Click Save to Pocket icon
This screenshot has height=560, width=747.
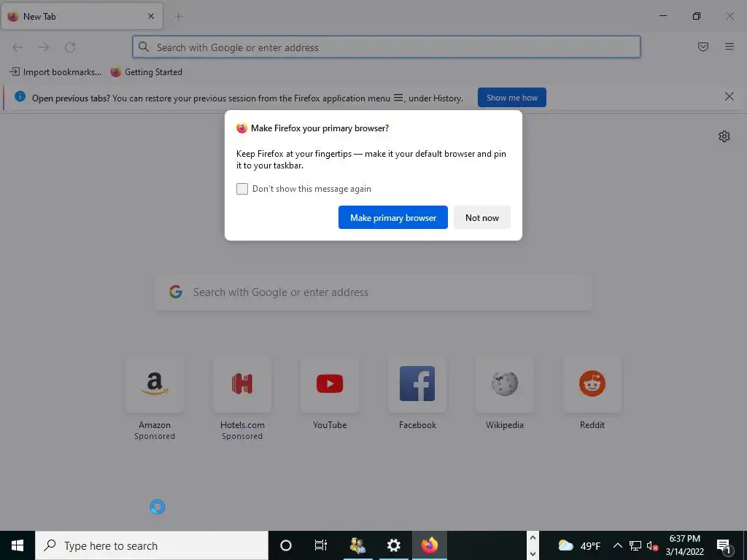(x=703, y=47)
